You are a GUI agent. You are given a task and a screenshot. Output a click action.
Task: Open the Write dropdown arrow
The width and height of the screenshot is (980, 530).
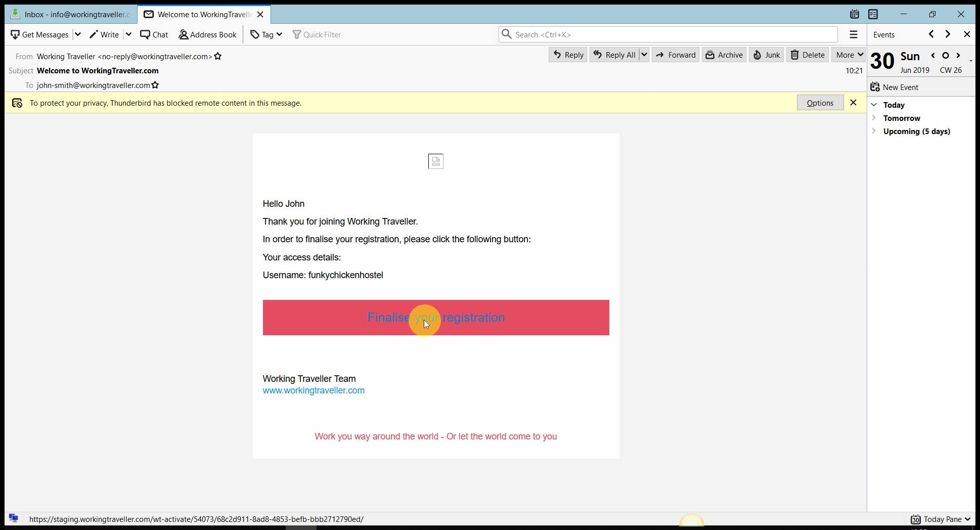pyautogui.click(x=128, y=34)
